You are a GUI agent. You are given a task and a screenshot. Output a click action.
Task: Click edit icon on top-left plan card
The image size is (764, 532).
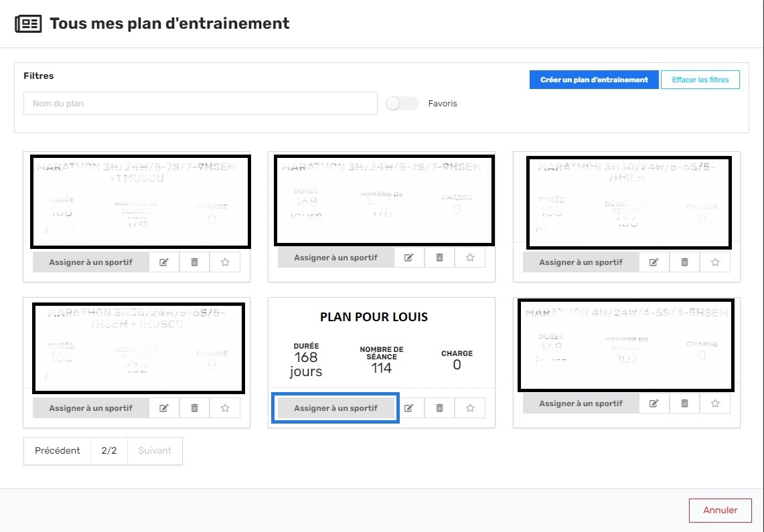point(163,262)
